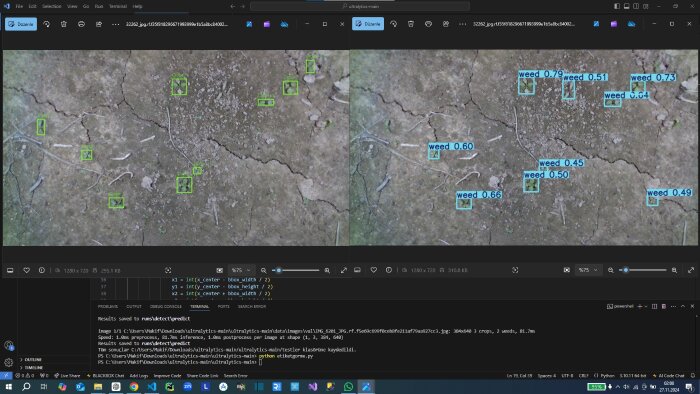Enter fullscreen in right Photos window
The width and height of the screenshot is (700, 394).
pos(691,270)
